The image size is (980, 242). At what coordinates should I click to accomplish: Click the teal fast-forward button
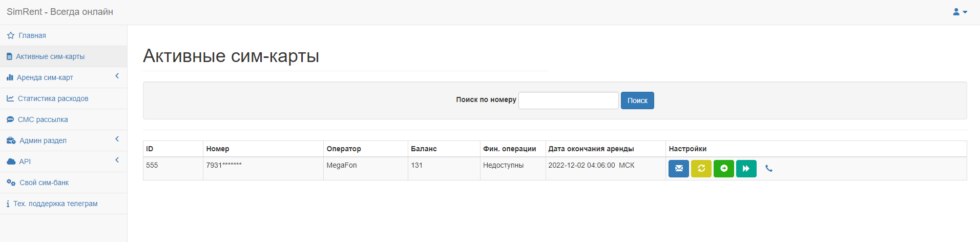point(746,169)
